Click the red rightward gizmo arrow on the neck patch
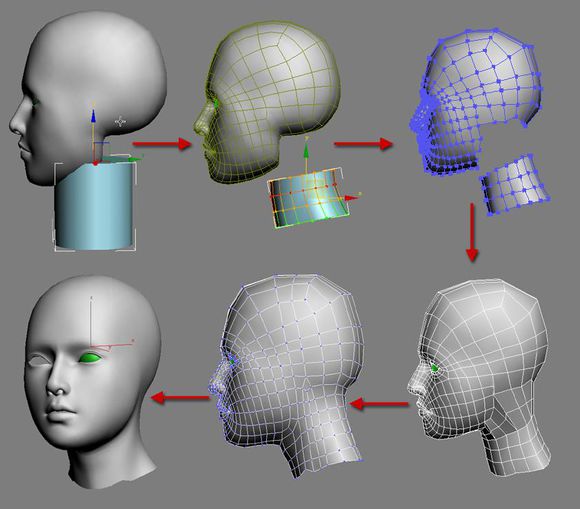 351,198
